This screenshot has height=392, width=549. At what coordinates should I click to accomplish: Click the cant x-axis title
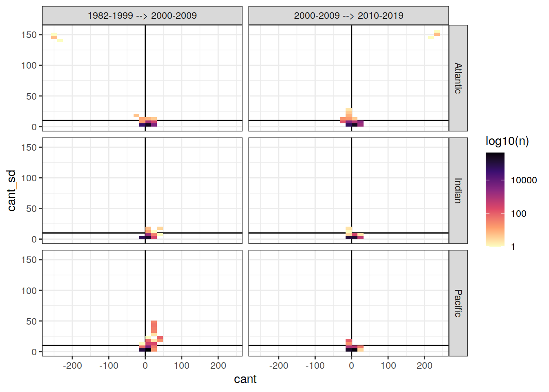tap(245, 379)
